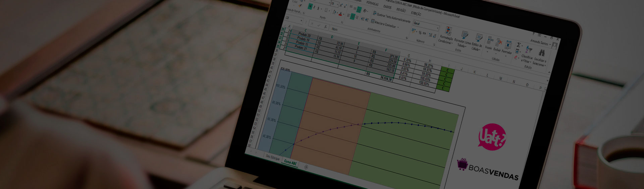Click the percent style icon
Screen dimensions: 644x189
(420, 33)
